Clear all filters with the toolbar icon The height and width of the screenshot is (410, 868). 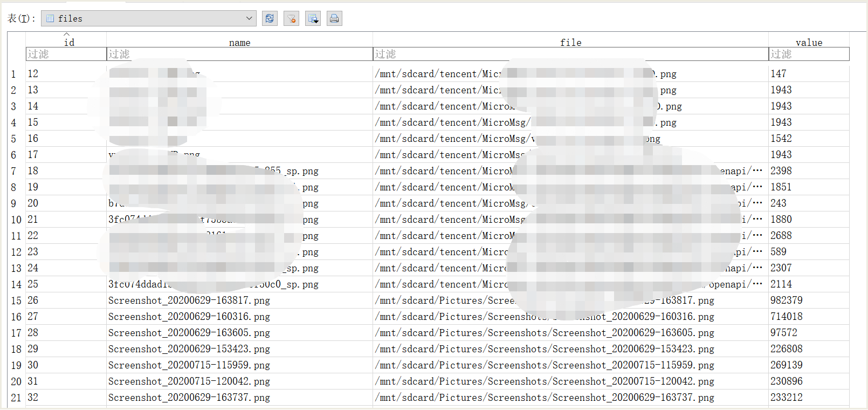pos(291,18)
